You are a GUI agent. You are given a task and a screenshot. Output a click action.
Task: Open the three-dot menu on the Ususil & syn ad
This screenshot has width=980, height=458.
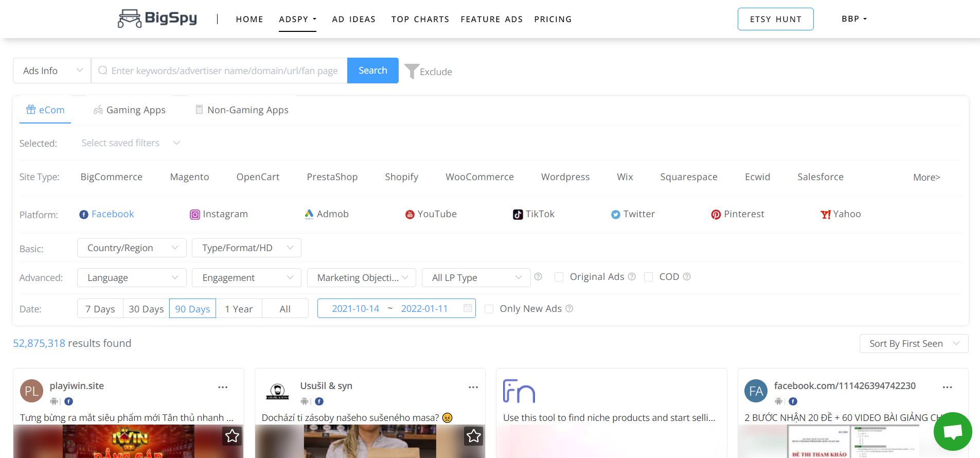pos(473,387)
